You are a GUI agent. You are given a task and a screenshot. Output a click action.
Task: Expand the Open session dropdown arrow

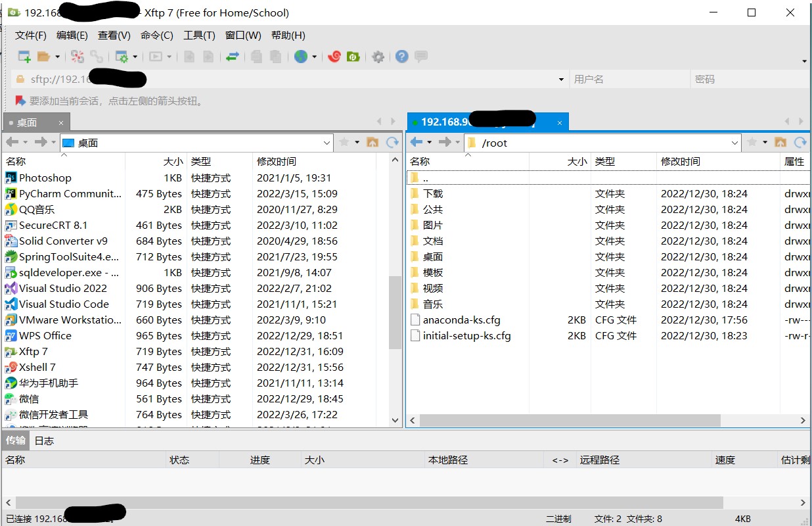pyautogui.click(x=57, y=57)
